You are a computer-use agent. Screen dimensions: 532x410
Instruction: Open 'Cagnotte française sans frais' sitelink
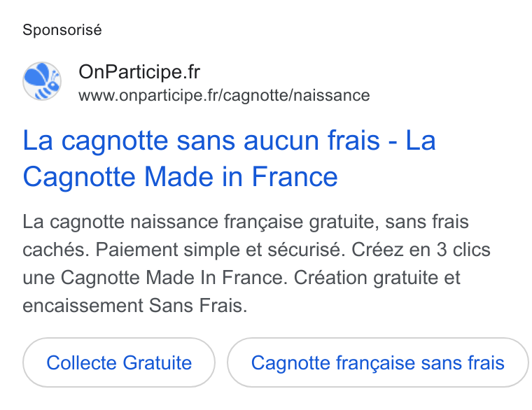click(x=377, y=362)
